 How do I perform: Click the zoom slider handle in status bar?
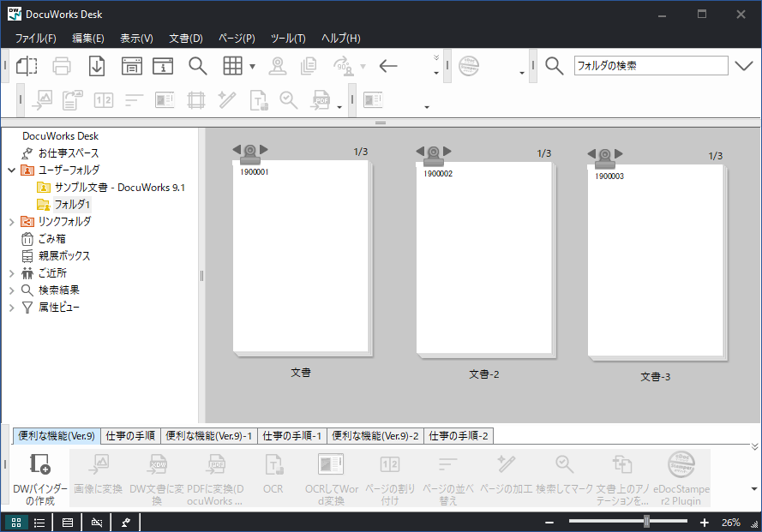pyautogui.click(x=646, y=522)
